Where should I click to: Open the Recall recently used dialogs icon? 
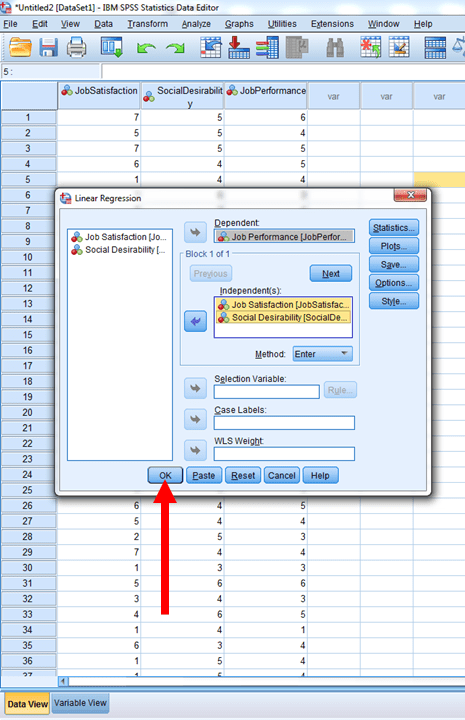pyautogui.click(x=112, y=47)
